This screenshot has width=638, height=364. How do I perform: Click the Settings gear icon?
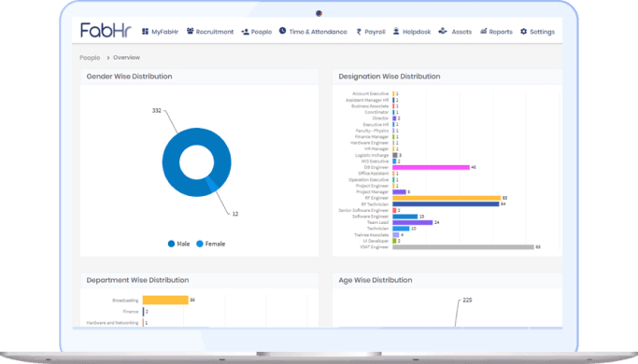524,32
